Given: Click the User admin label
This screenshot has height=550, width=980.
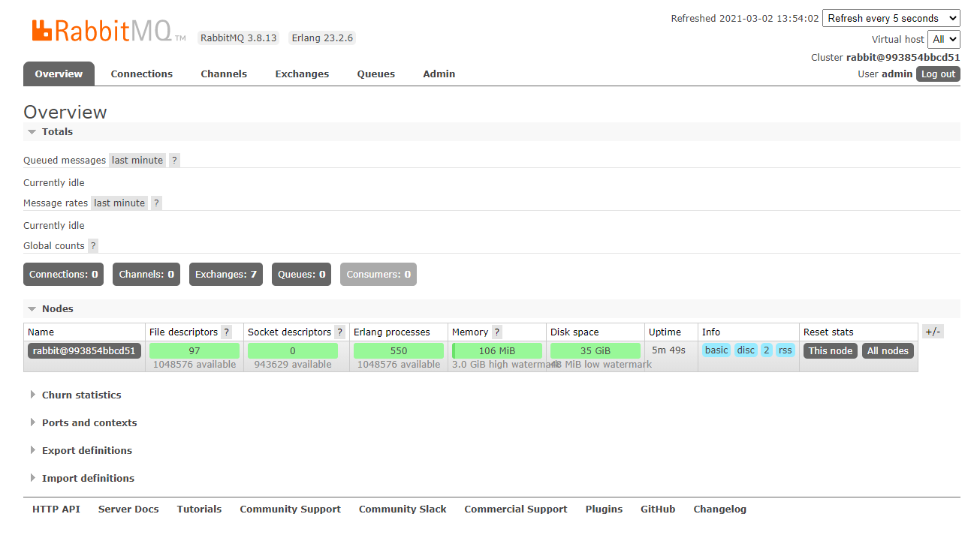Looking at the screenshot, I should [885, 74].
